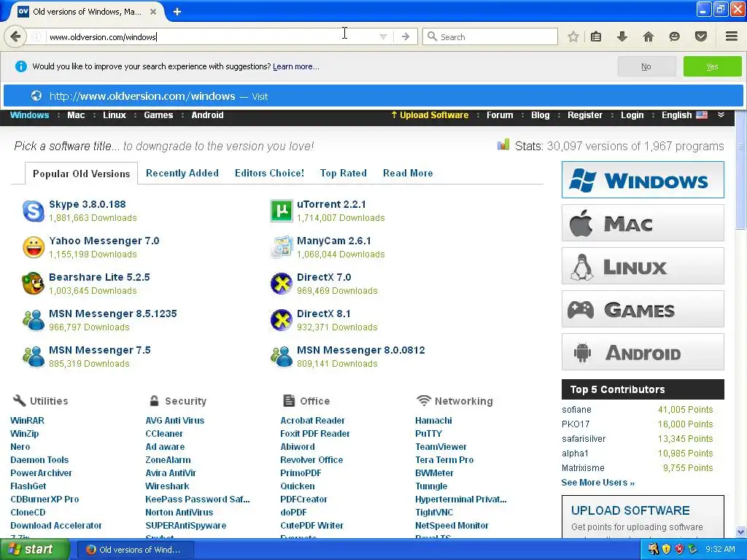Image resolution: width=747 pixels, height=560 pixels.
Task: Click the Android category banner
Action: click(643, 352)
